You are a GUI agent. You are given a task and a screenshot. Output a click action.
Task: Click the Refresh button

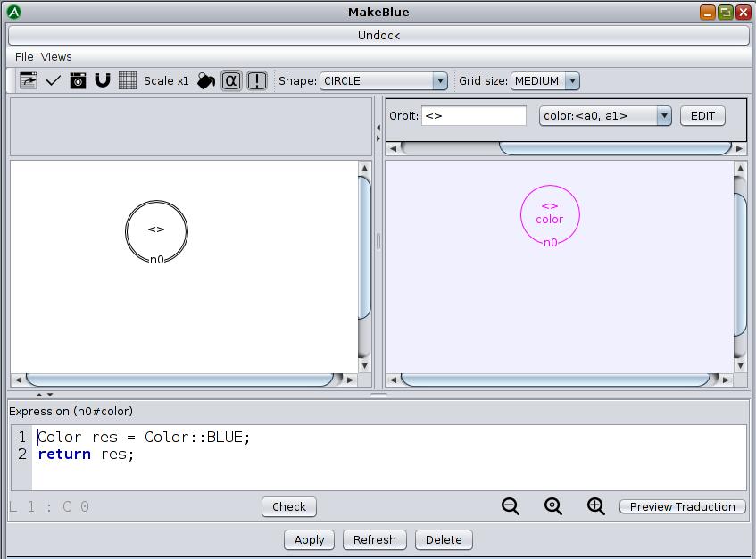pos(375,539)
